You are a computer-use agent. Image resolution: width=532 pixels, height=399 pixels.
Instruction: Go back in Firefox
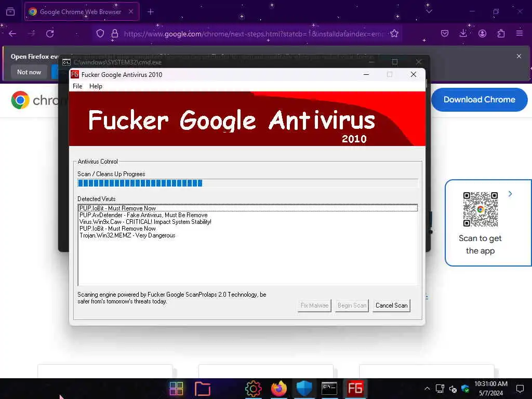coord(12,34)
